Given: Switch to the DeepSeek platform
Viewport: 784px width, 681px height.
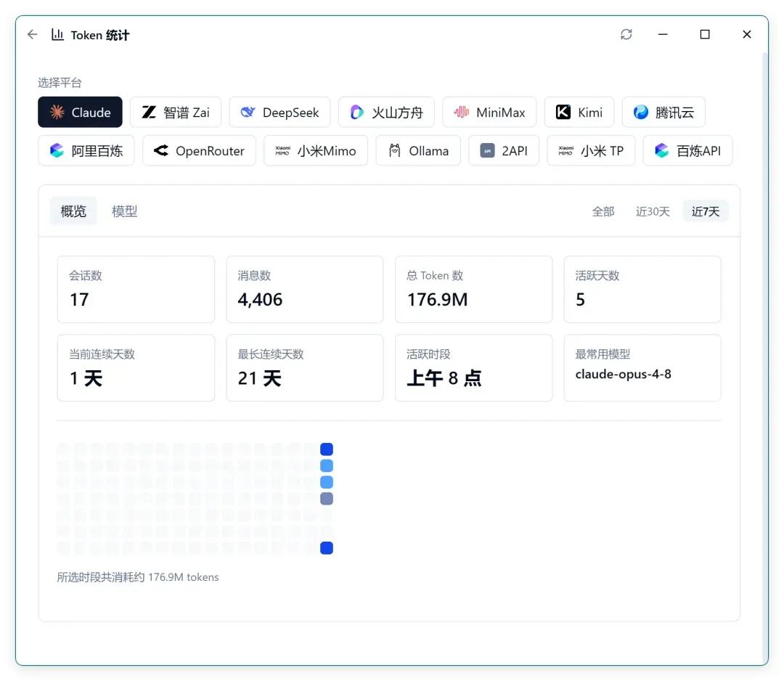Looking at the screenshot, I should [279, 112].
